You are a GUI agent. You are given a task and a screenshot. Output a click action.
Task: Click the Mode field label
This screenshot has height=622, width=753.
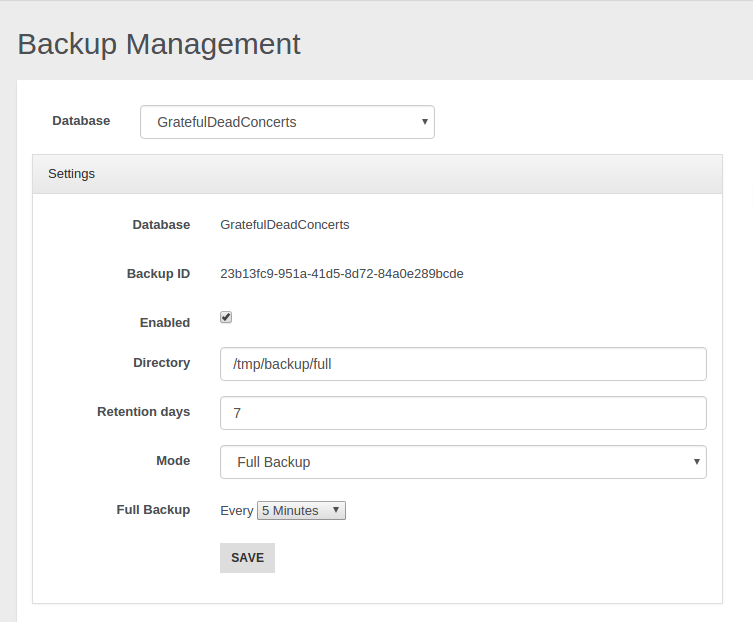tap(172, 461)
